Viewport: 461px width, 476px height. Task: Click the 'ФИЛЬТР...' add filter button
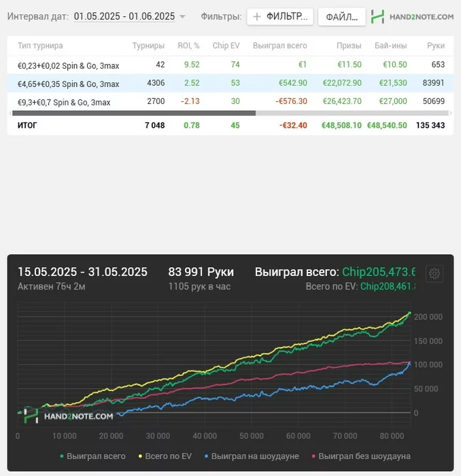[280, 16]
